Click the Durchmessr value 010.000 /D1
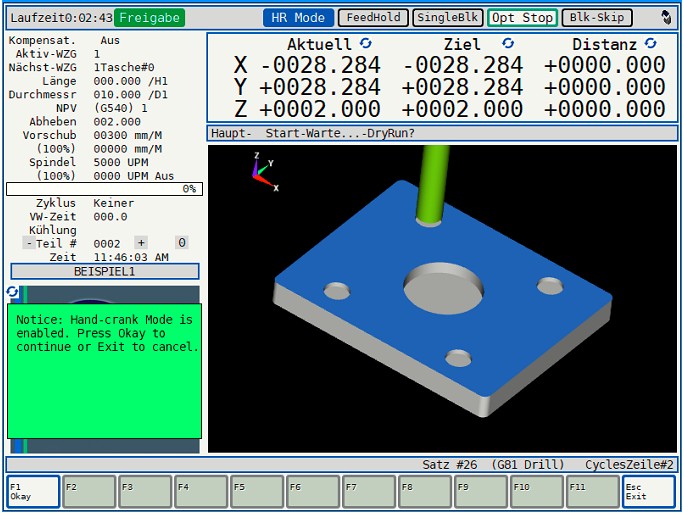The width and height of the screenshot is (684, 515). pos(130,95)
